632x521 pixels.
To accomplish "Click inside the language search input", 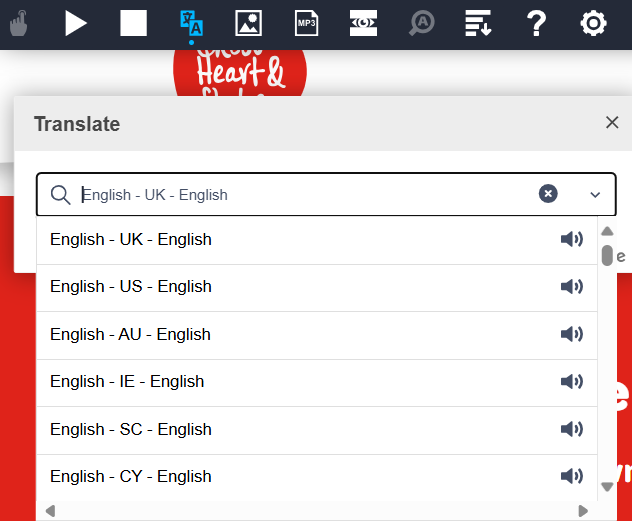I will (x=300, y=195).
